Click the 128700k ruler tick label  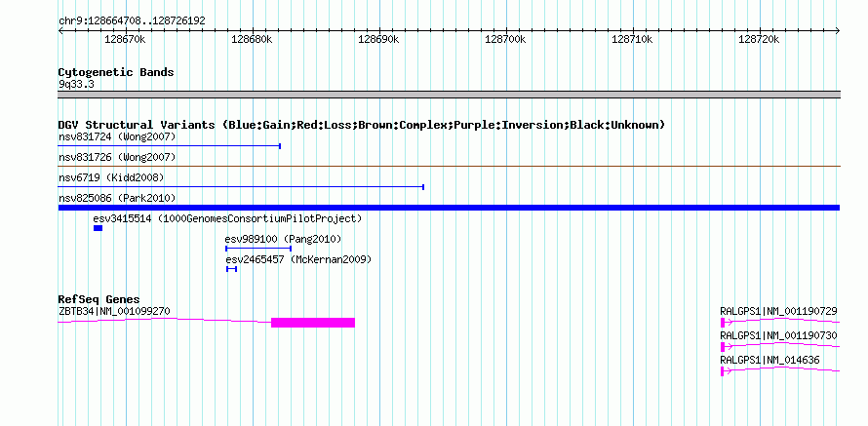[x=505, y=40]
